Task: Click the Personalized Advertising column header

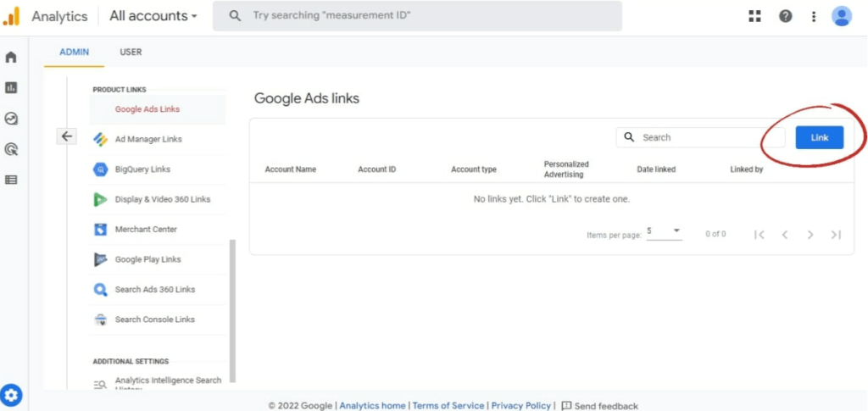Action: [566, 169]
